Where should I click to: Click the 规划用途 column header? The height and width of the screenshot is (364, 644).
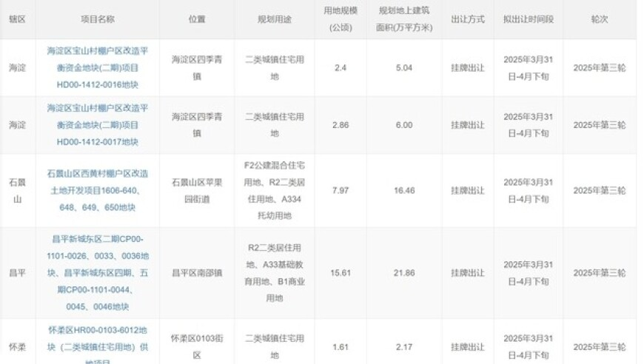click(275, 19)
